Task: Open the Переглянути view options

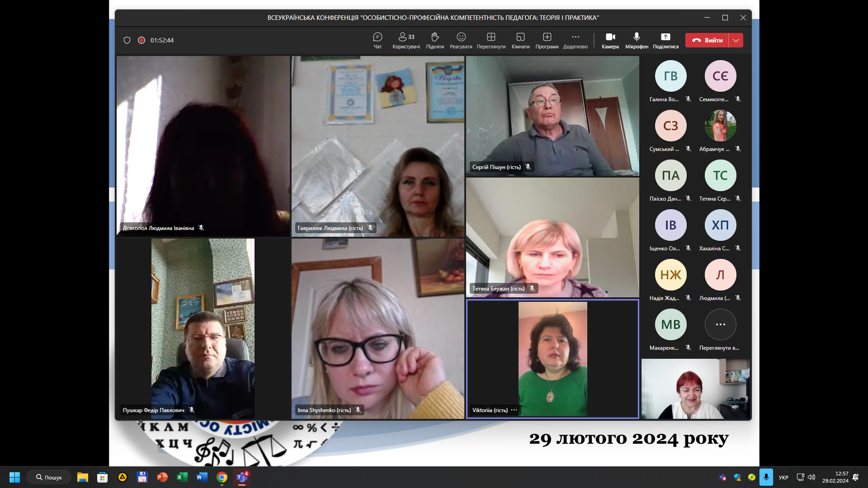Action: click(x=491, y=40)
